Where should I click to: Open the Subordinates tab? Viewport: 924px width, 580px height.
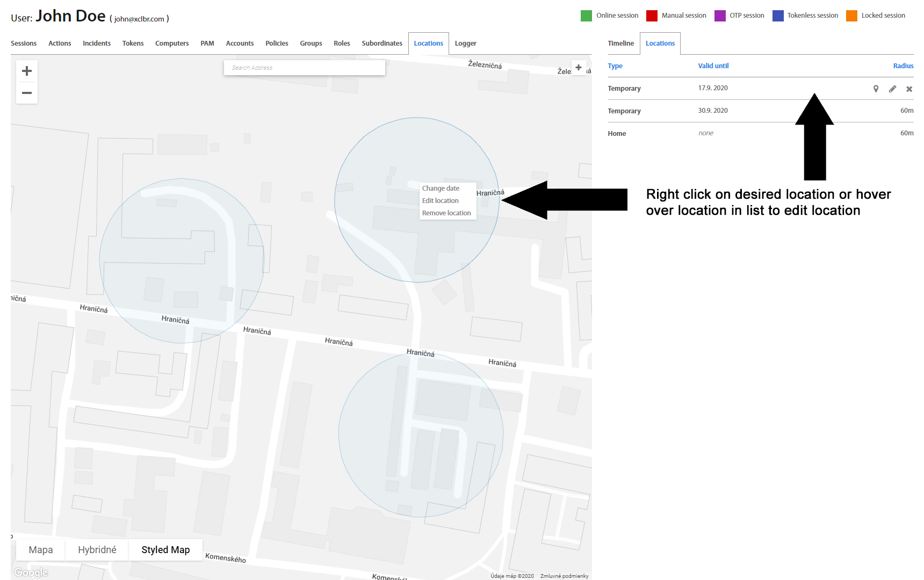381,44
